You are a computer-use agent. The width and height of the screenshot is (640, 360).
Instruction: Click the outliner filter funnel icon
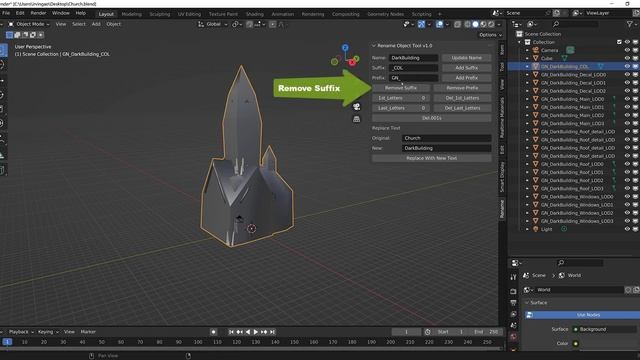629,24
